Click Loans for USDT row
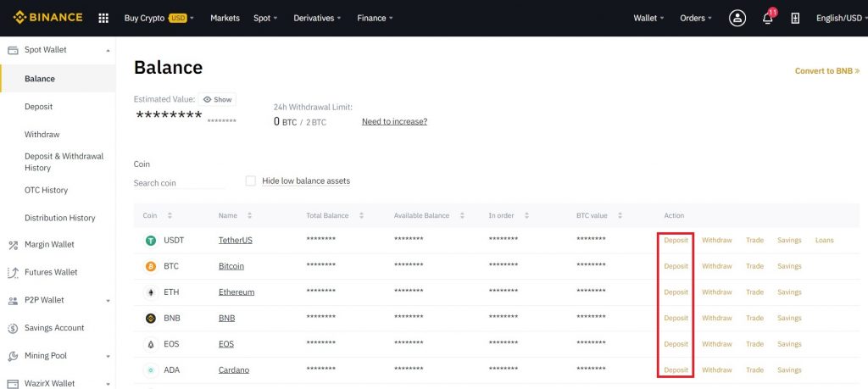The width and height of the screenshot is (868, 389). pos(824,240)
